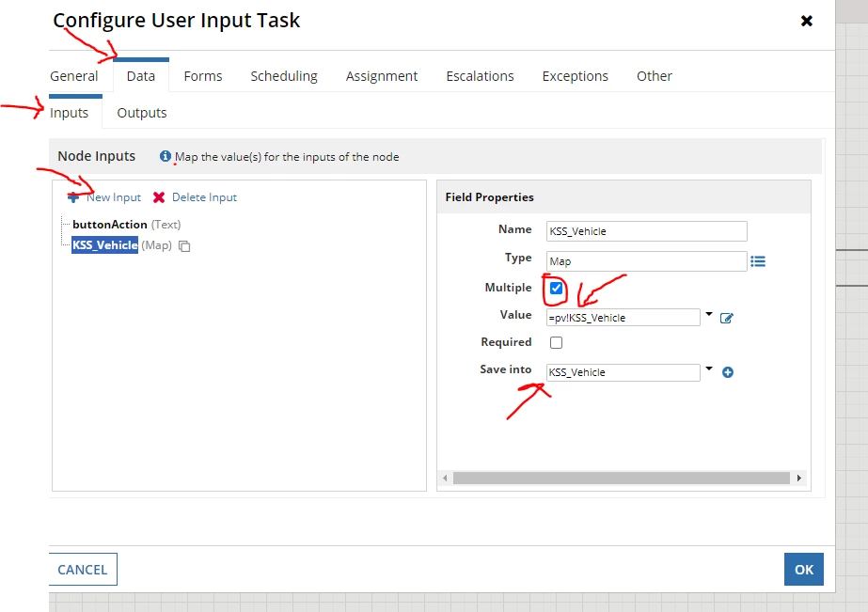The height and width of the screenshot is (612, 868).
Task: Click the Type field showing Map
Action: 647,261
